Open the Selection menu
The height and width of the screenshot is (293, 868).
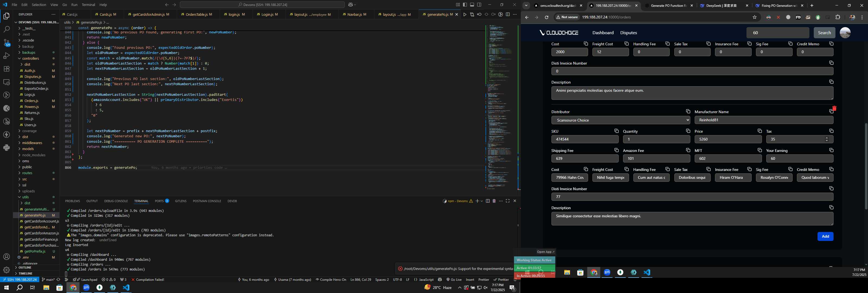(x=39, y=5)
